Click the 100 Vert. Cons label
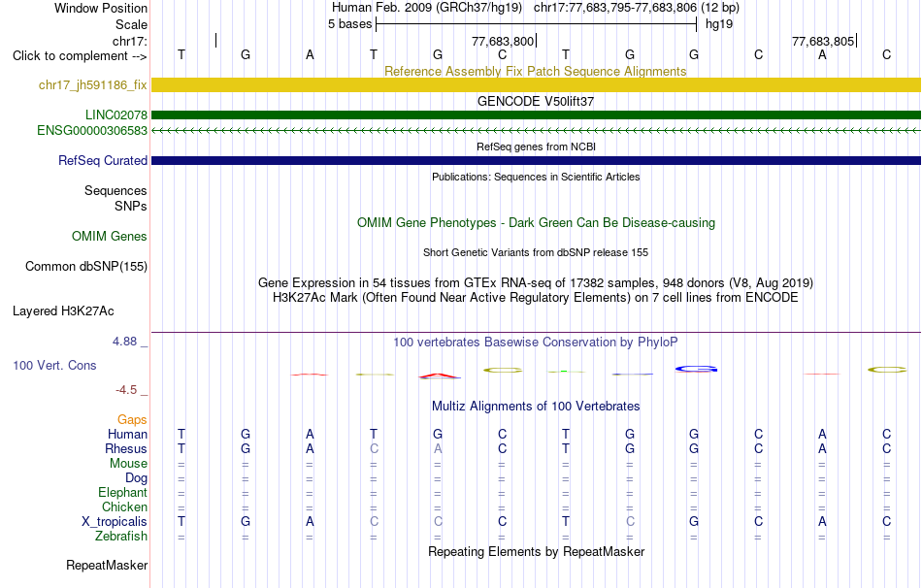This screenshot has width=922, height=588. tap(54, 366)
